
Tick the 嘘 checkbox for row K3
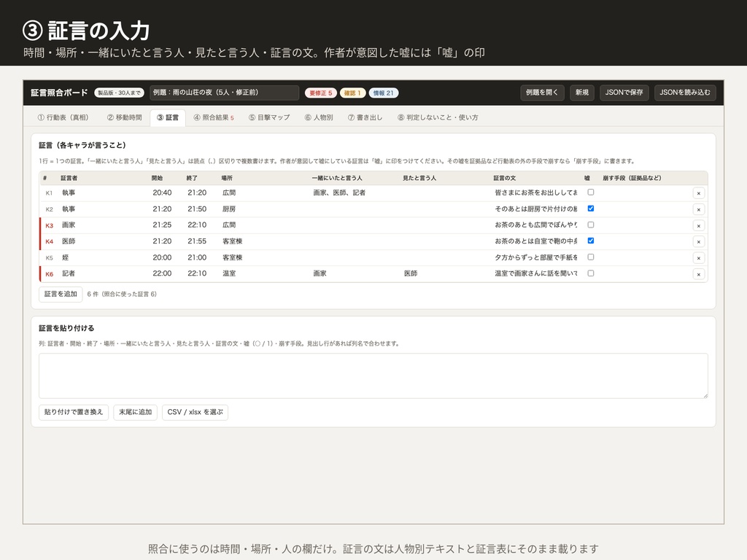coord(591,225)
